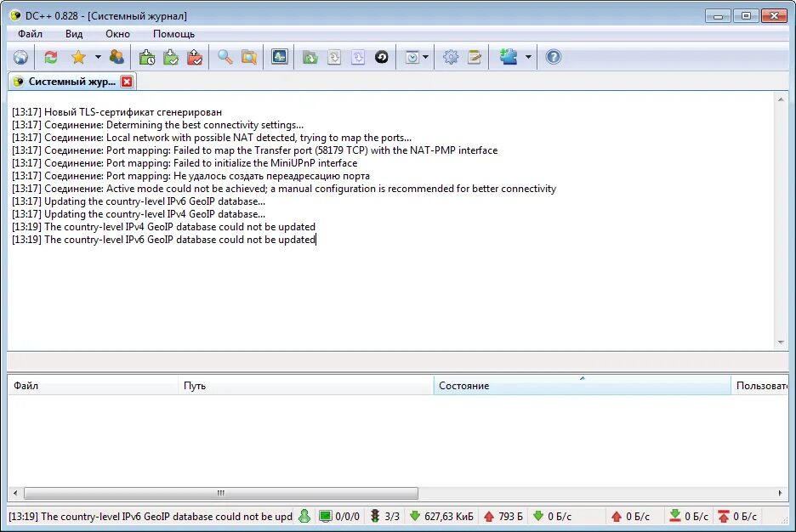The width and height of the screenshot is (796, 532).
Task: Select the Системный журнал tab
Action: tap(72, 82)
